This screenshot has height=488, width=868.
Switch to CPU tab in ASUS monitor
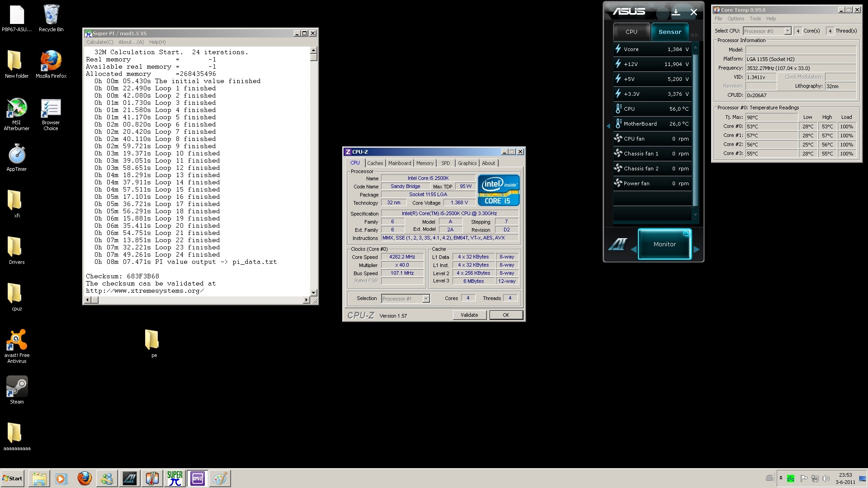[631, 32]
